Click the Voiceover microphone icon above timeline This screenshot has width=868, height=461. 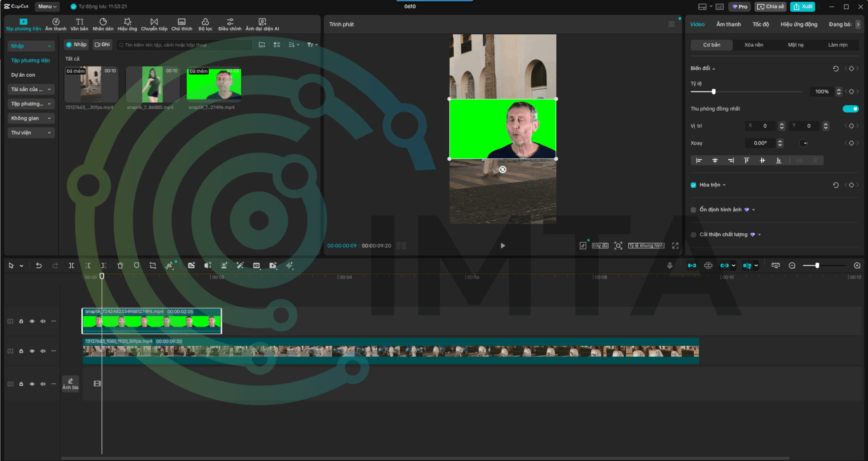point(669,265)
